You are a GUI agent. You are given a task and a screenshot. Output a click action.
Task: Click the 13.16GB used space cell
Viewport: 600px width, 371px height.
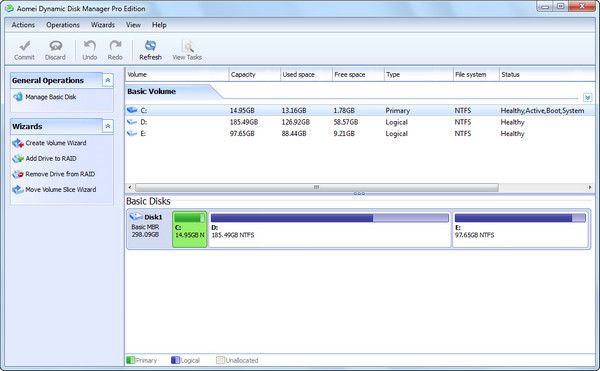pyautogui.click(x=294, y=111)
